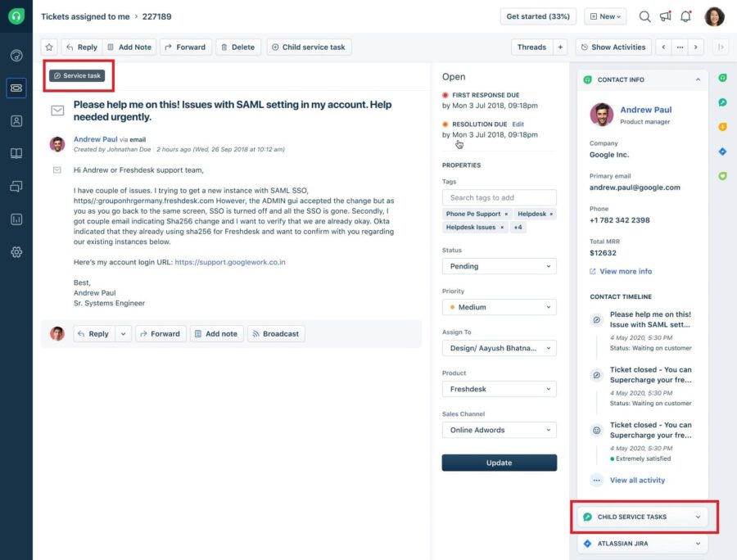The width and height of the screenshot is (737, 560).
Task: Click the Broadcast button
Action: (276, 333)
